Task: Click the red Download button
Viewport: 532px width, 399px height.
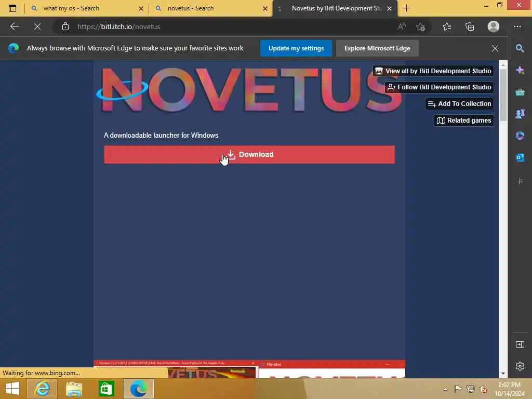Action: tap(249, 155)
